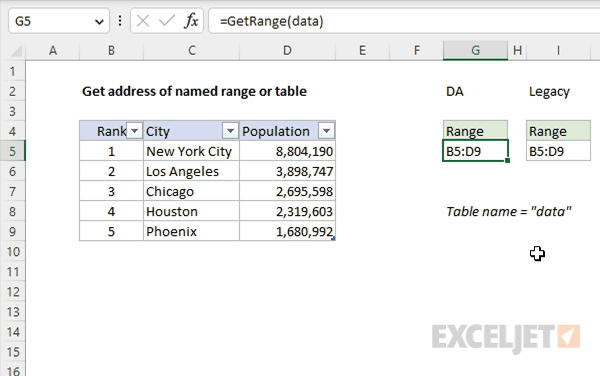This screenshot has width=600, height=376.
Task: Click the Name Box showing G5
Action: point(59,21)
